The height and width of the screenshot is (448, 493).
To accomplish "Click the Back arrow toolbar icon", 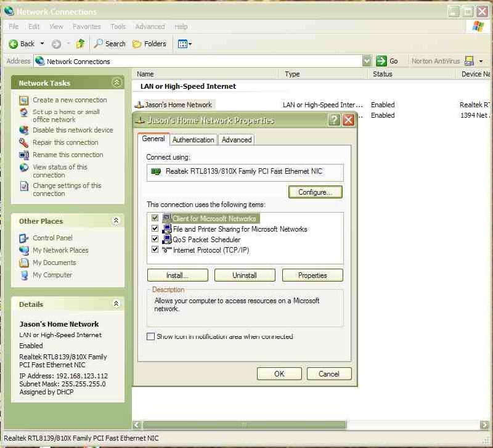I will [13, 44].
